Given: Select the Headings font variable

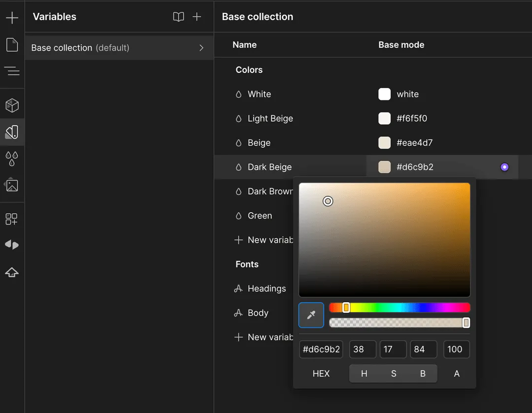Looking at the screenshot, I should (x=266, y=288).
